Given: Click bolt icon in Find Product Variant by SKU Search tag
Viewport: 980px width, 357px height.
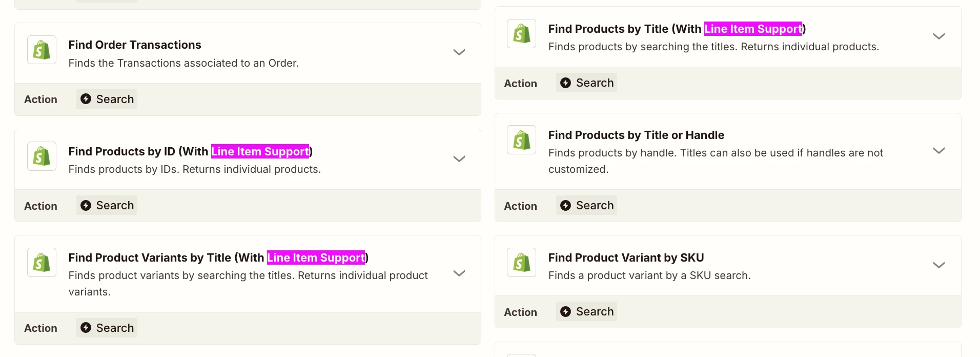Looking at the screenshot, I should [566, 311].
